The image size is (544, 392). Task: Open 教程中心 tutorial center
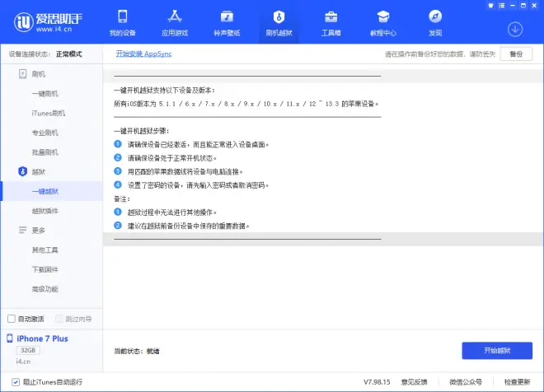(x=383, y=24)
